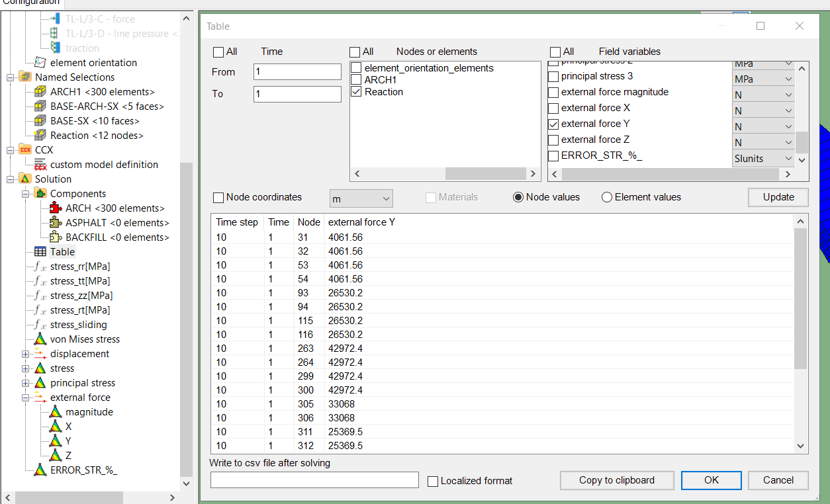
Task: Check All for Field variables
Action: click(555, 52)
